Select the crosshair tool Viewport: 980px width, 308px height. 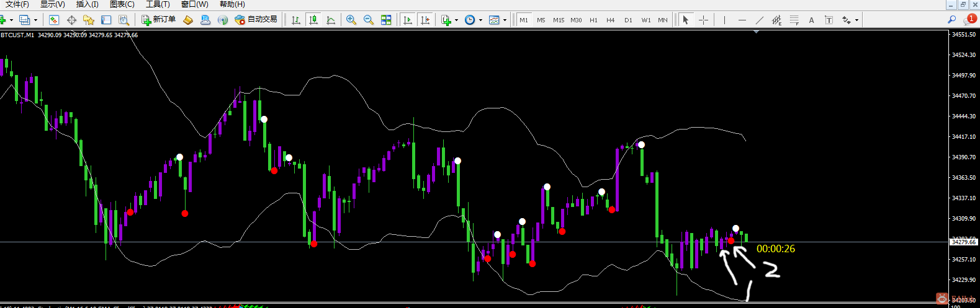[703, 20]
